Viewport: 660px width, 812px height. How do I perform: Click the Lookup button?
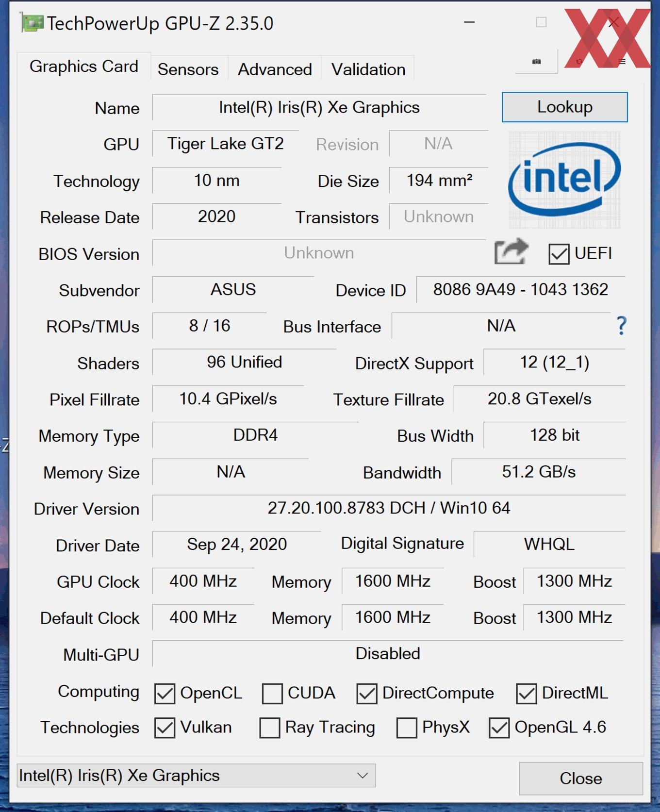pos(565,107)
